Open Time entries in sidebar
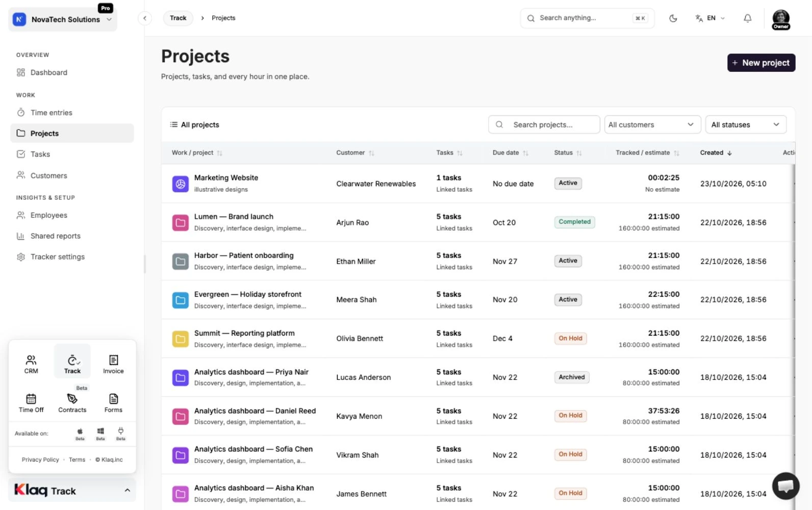Viewport: 812px width, 510px height. (72, 113)
